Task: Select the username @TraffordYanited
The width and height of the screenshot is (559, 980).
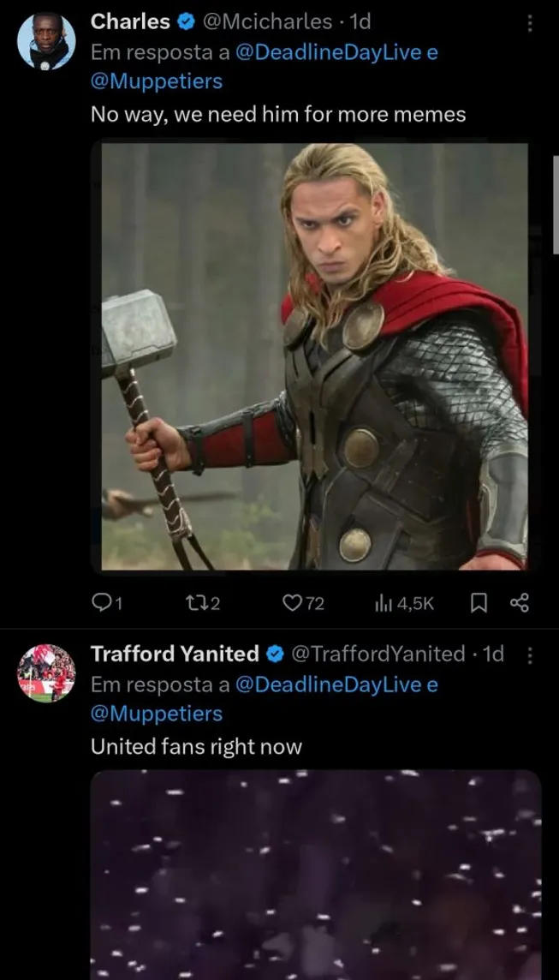Action: [373, 654]
